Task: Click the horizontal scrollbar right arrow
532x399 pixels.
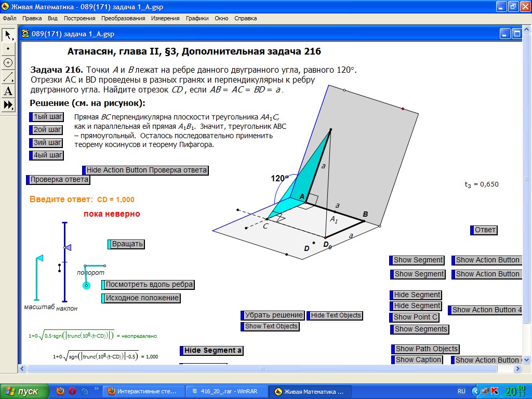Action: coord(516,368)
